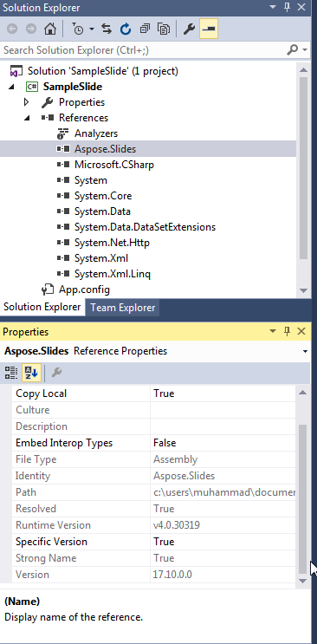Click the Search Solution Explorer input field

[144, 50]
